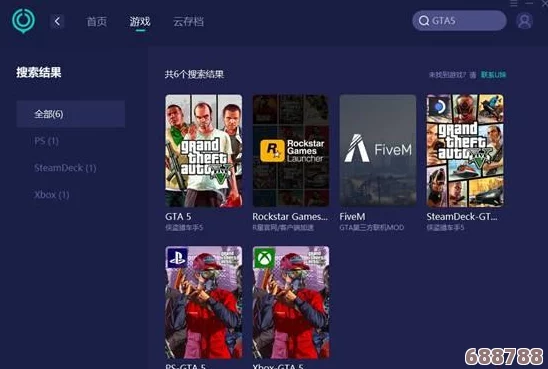Viewport: 548px width, 369px height.
Task: Click the minimize window button
Action: pos(530,3)
